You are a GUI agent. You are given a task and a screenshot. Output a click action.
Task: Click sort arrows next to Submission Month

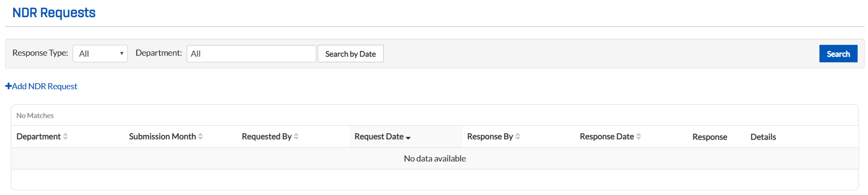[x=200, y=136]
